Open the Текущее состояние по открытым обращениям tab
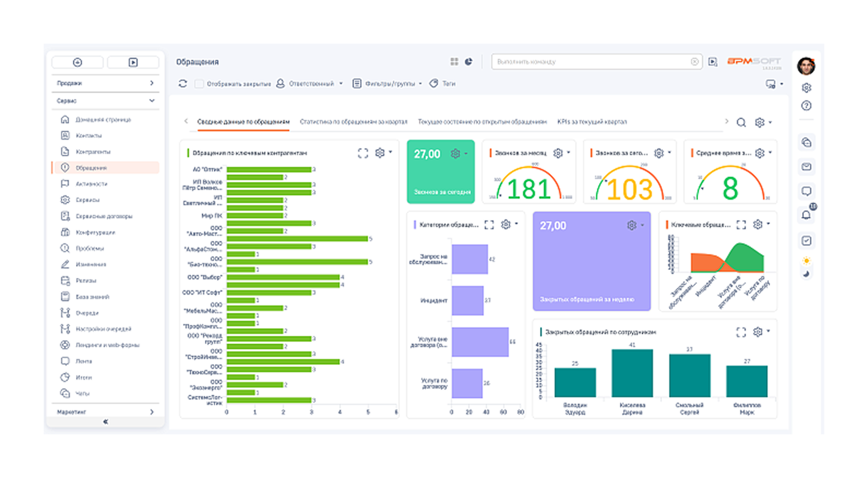This screenshot has width=868, height=478. (482, 122)
